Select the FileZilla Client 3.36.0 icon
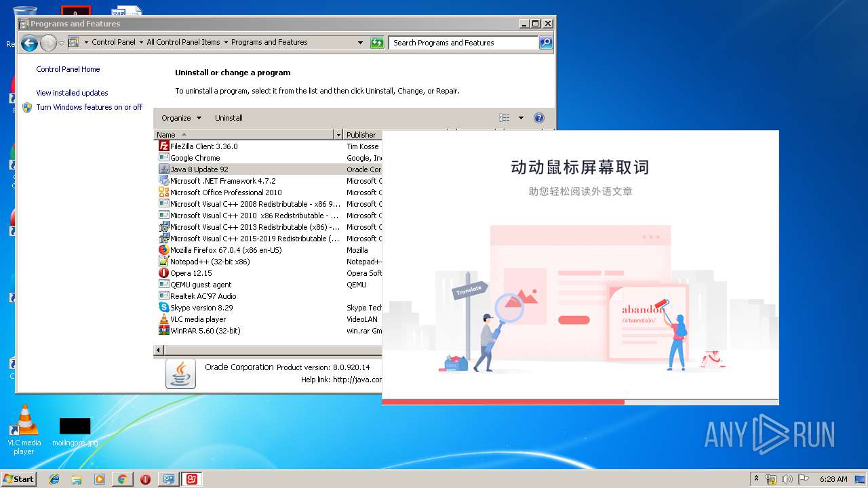 pyautogui.click(x=163, y=146)
